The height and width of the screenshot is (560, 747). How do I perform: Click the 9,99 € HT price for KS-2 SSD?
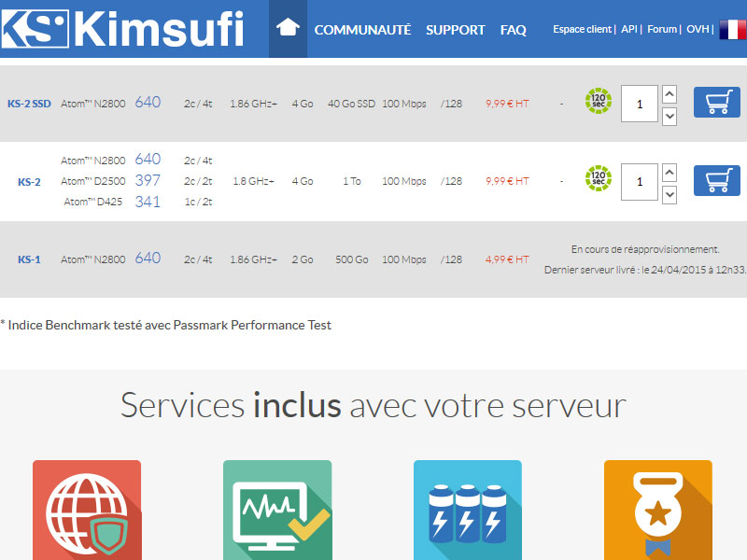point(507,104)
